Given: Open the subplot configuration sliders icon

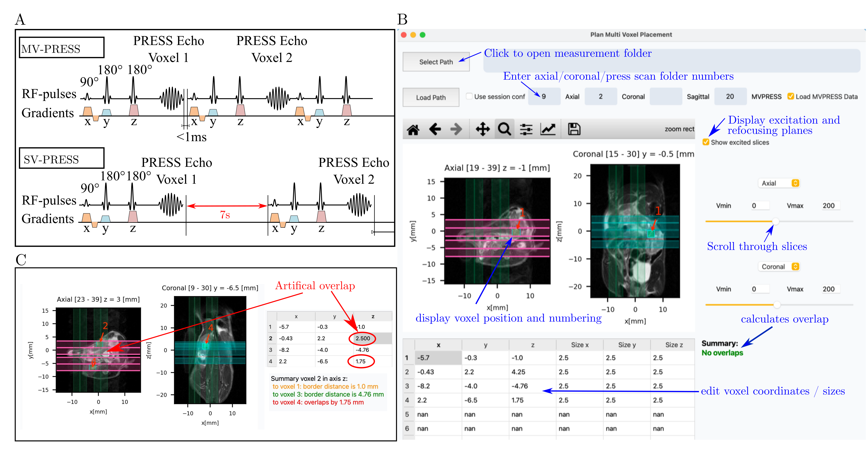Looking at the screenshot, I should [526, 129].
